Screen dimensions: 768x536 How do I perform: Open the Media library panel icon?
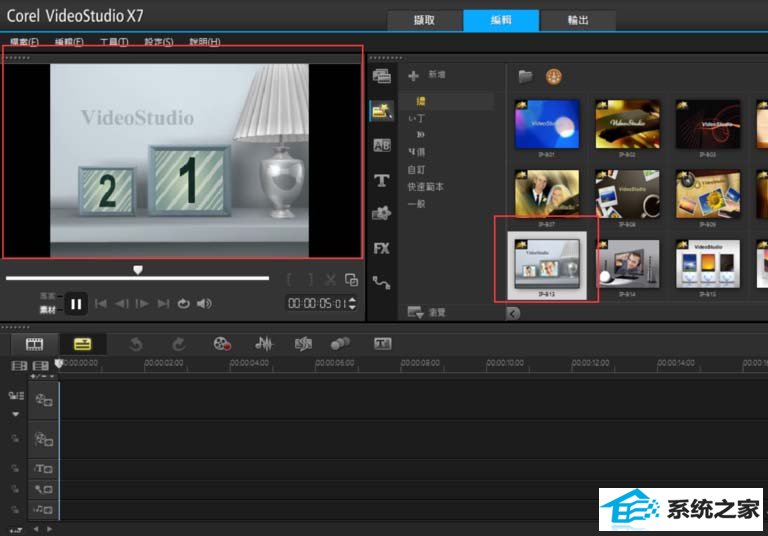click(x=382, y=76)
